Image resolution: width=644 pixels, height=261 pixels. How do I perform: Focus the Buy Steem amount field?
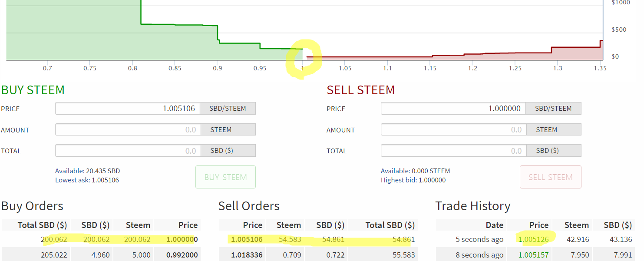tap(127, 129)
